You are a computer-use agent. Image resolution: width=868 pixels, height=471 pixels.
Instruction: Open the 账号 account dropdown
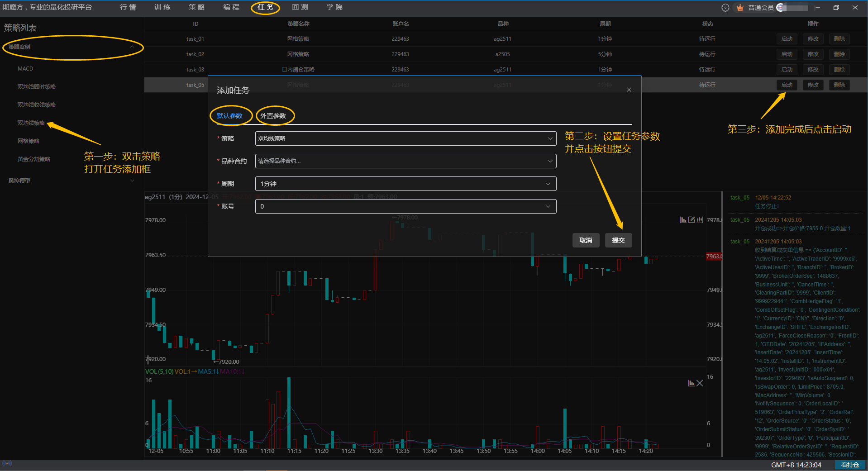(x=405, y=206)
